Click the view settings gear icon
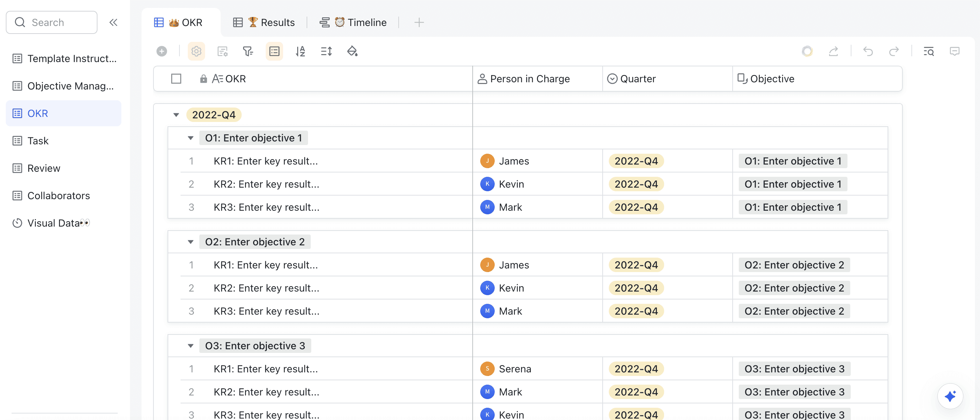 click(x=196, y=51)
